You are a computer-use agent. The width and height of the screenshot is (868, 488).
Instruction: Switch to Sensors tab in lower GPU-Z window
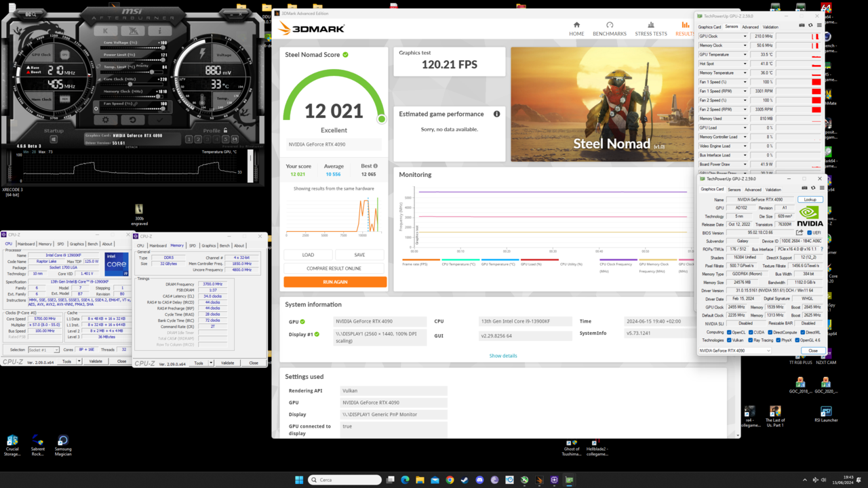(734, 190)
